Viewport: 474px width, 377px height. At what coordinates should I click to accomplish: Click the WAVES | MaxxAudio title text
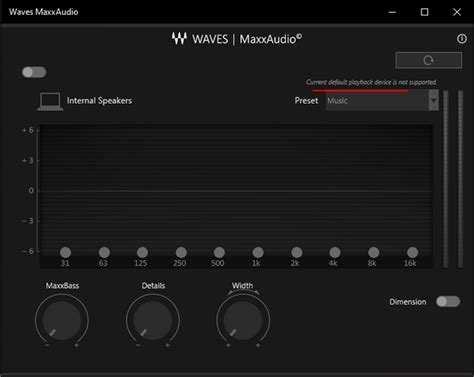click(x=247, y=39)
